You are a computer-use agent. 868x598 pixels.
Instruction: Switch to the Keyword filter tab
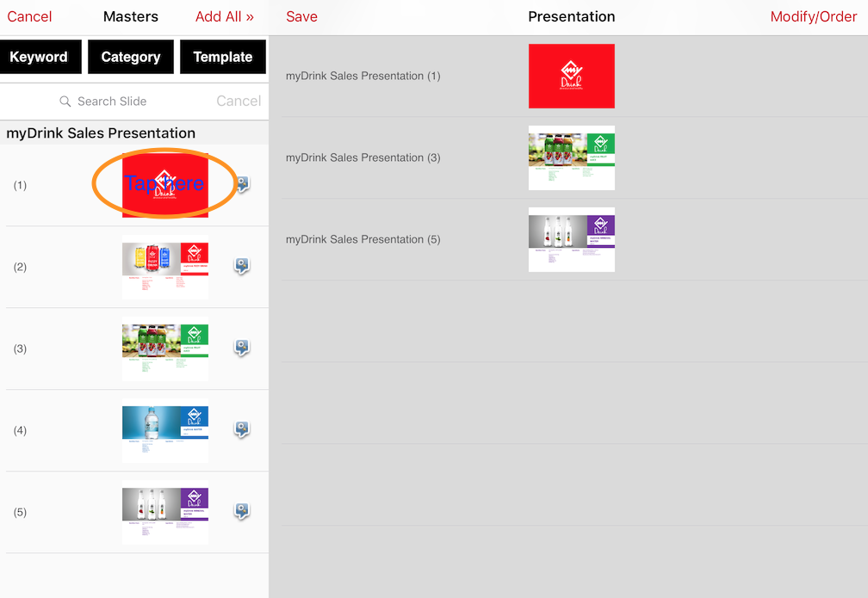pyautogui.click(x=40, y=58)
